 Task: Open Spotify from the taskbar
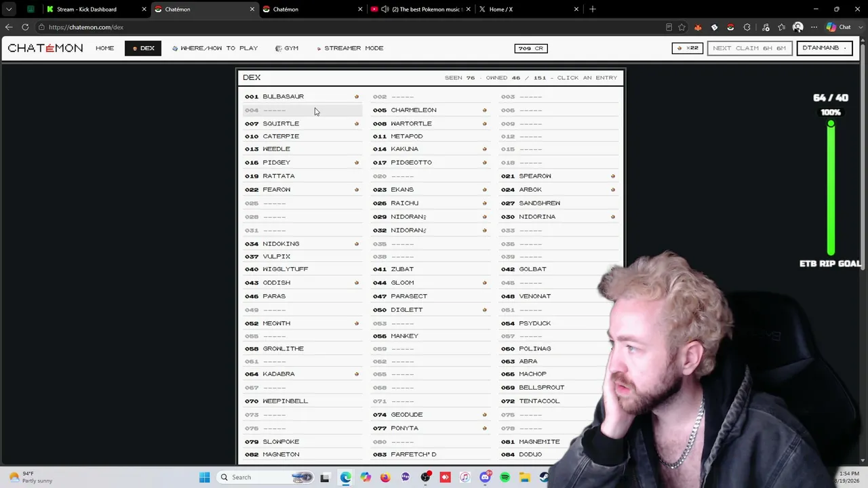tap(505, 477)
